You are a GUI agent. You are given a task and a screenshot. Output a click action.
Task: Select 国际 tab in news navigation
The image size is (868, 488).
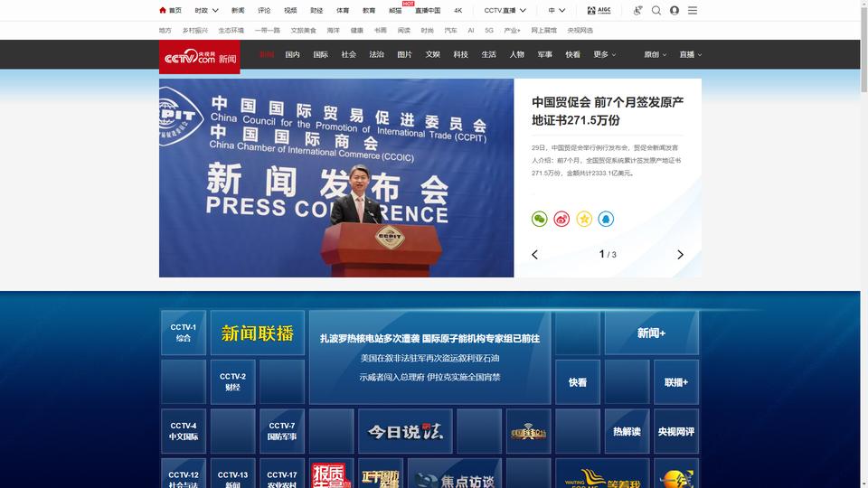[x=320, y=55]
